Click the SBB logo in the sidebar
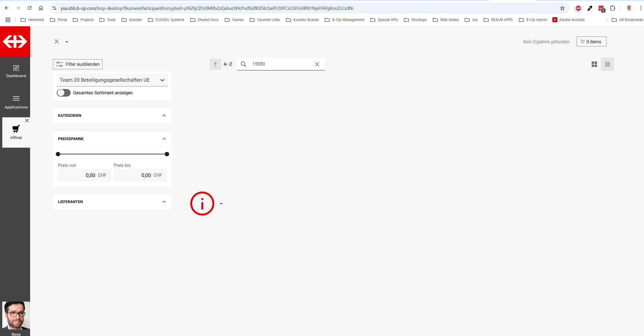Screen dimensions: 644x336 click(x=15, y=41)
